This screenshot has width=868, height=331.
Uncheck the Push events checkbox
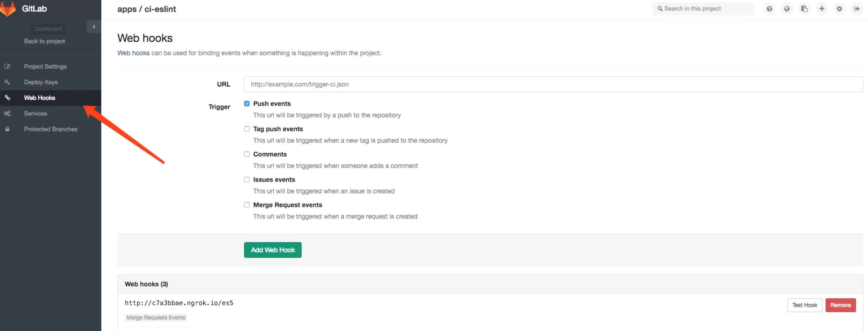point(247,103)
